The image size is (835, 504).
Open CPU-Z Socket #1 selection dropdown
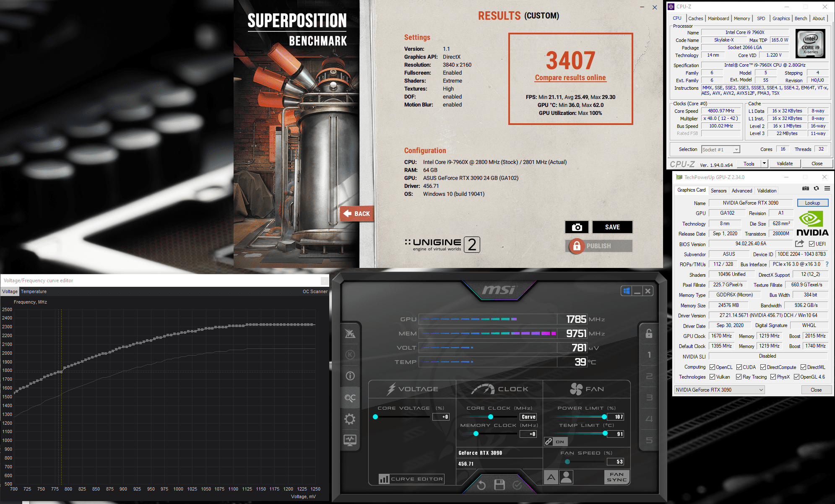tap(721, 149)
